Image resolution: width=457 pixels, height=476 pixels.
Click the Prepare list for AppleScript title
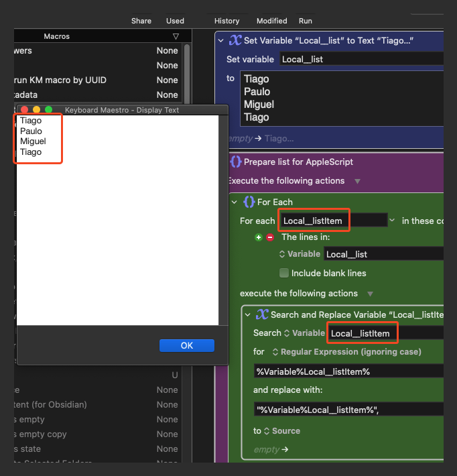coord(298,162)
